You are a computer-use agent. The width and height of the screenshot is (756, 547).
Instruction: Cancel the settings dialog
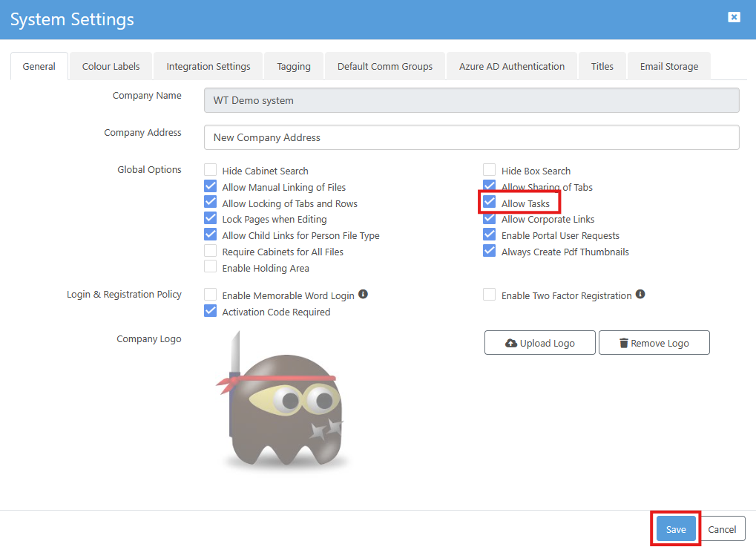click(722, 529)
